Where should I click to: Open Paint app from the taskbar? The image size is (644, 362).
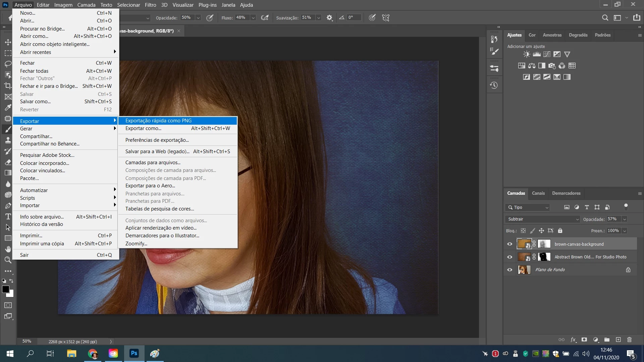point(155,354)
